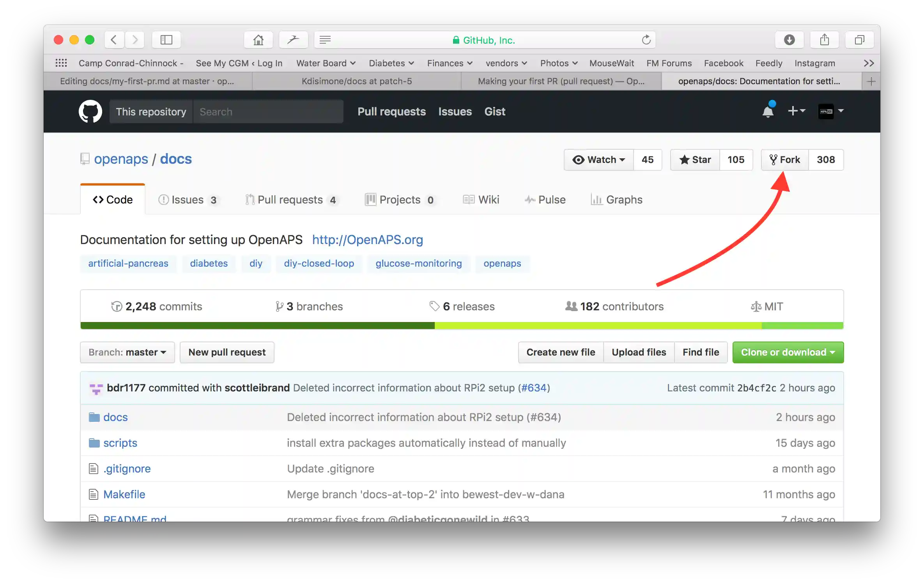The height and width of the screenshot is (584, 924).
Task: Click bdr1177's commit avatar icon
Action: click(96, 388)
